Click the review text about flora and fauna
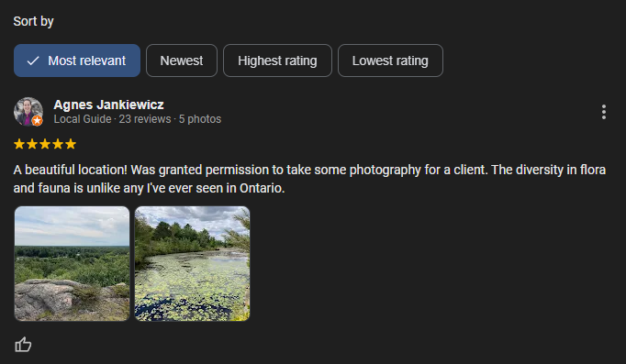The width and height of the screenshot is (626, 364). pyautogui.click(x=309, y=179)
